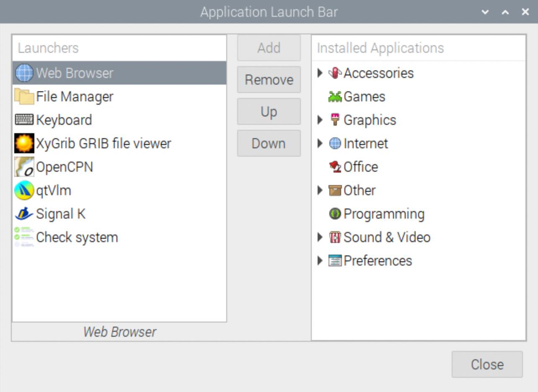Click the Graphics paintbrush icon
Image resolution: width=538 pixels, height=392 pixels.
point(335,120)
